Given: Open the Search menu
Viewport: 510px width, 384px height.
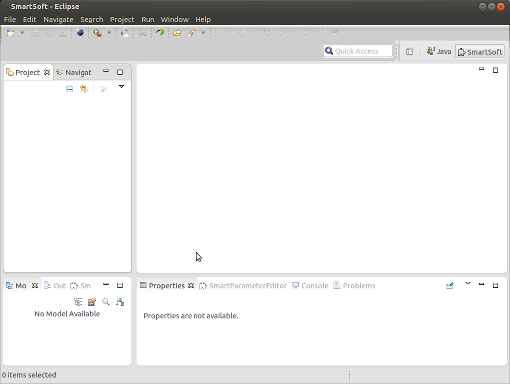Looking at the screenshot, I should tap(92, 19).
